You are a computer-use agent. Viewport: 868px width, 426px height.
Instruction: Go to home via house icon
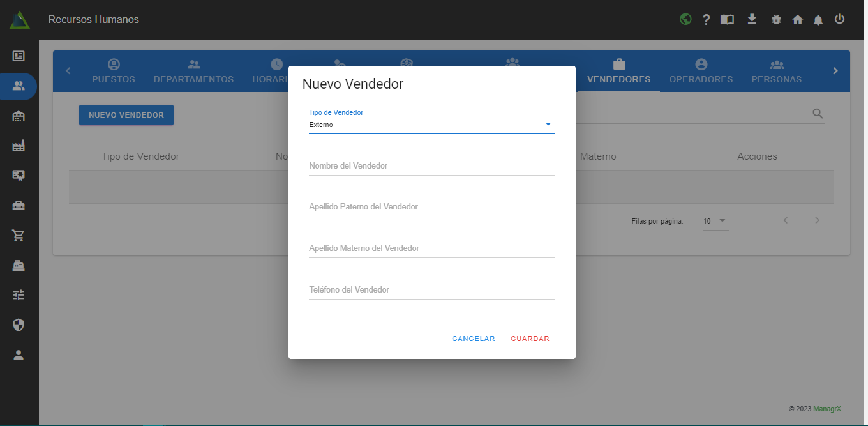[797, 20]
